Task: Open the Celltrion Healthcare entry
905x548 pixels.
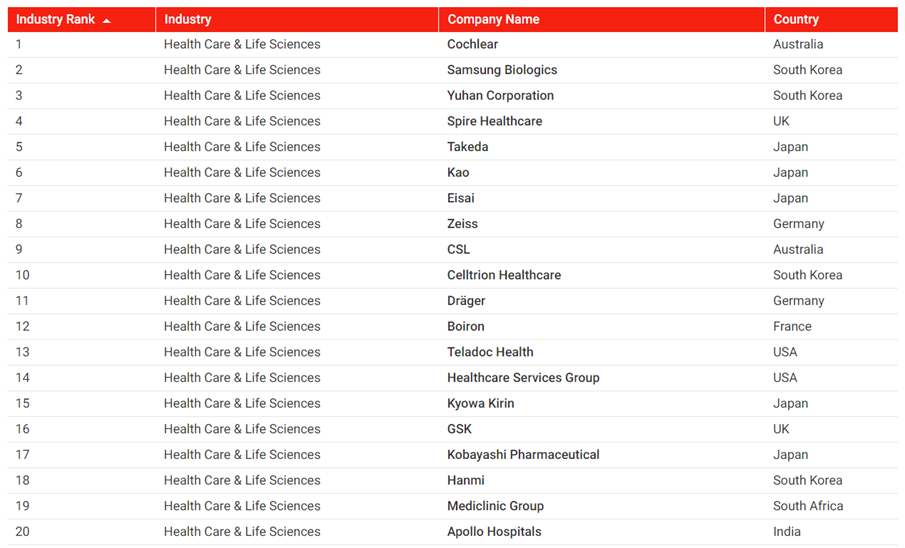Action: click(x=504, y=275)
